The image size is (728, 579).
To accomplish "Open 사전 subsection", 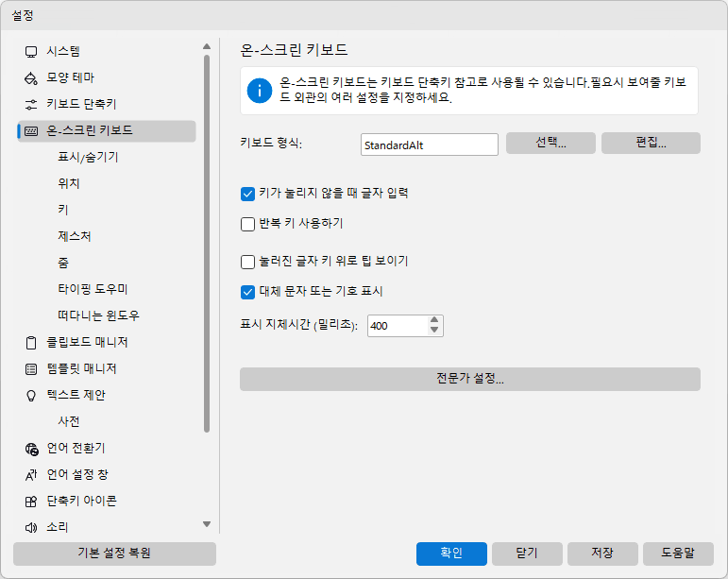I will coord(69,421).
